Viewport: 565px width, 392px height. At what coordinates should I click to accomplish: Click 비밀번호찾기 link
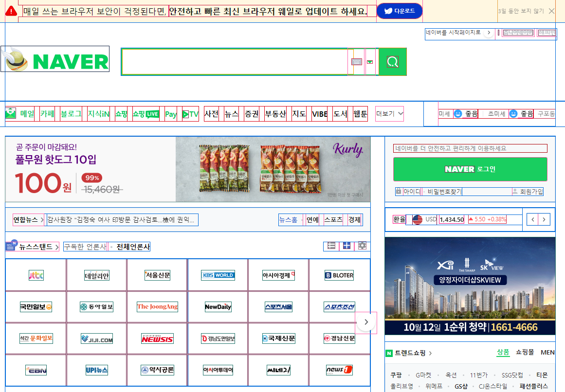[x=444, y=192]
